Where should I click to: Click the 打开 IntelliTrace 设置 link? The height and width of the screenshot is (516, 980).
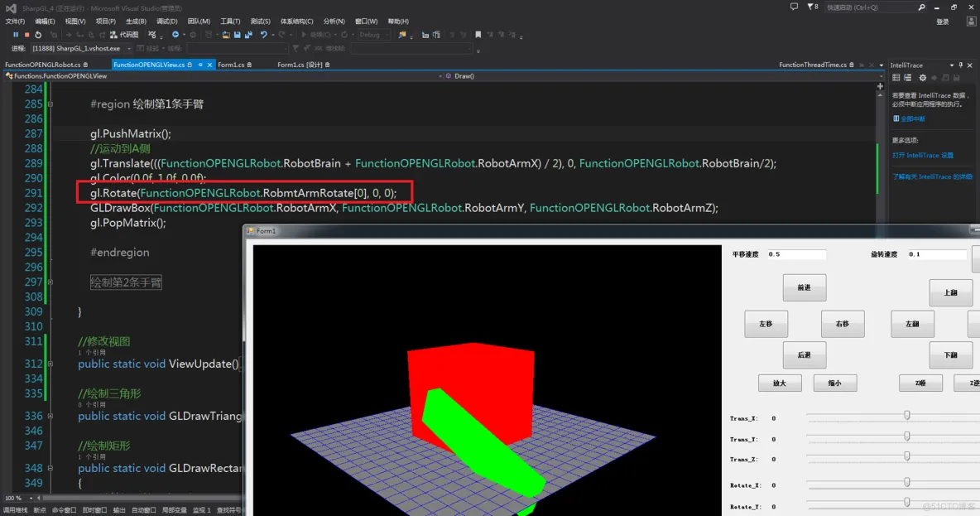click(x=923, y=155)
